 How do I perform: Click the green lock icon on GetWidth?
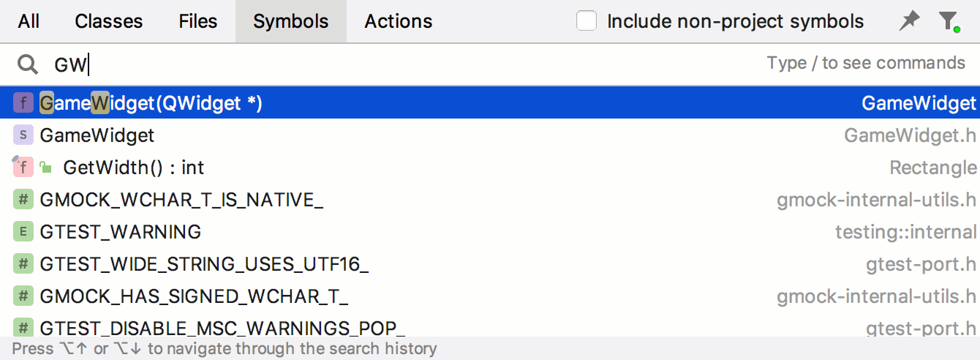coord(46,168)
